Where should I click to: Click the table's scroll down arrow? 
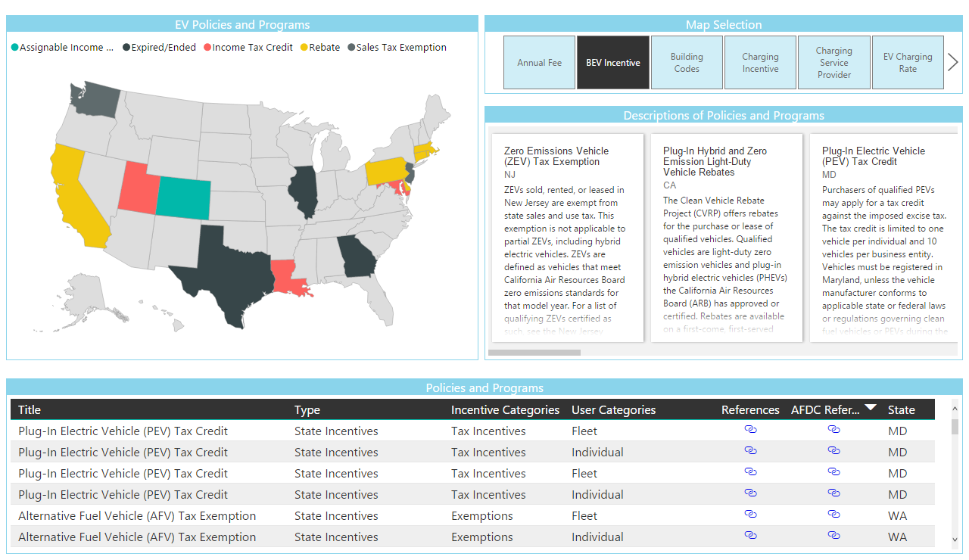tap(955, 540)
